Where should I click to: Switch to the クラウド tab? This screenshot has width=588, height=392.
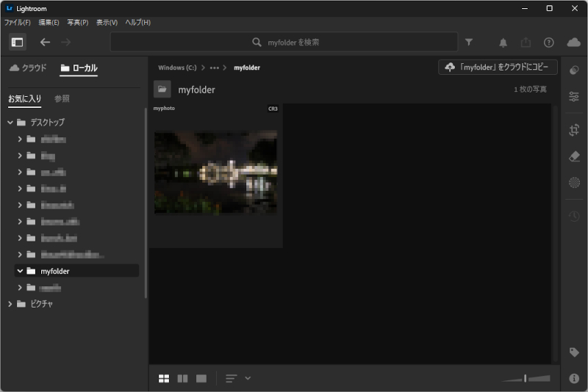(x=28, y=68)
